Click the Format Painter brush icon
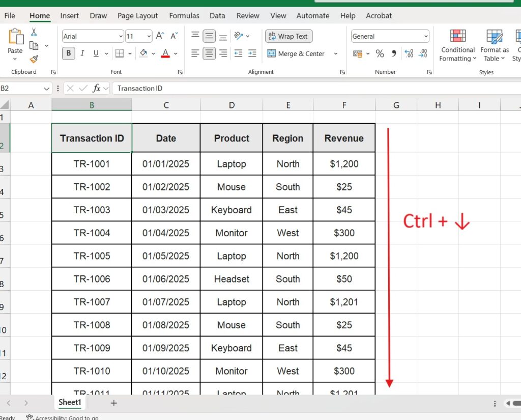 point(34,59)
